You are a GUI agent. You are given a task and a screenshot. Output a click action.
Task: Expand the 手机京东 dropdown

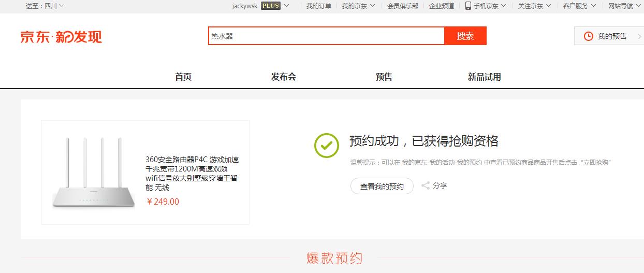486,6
